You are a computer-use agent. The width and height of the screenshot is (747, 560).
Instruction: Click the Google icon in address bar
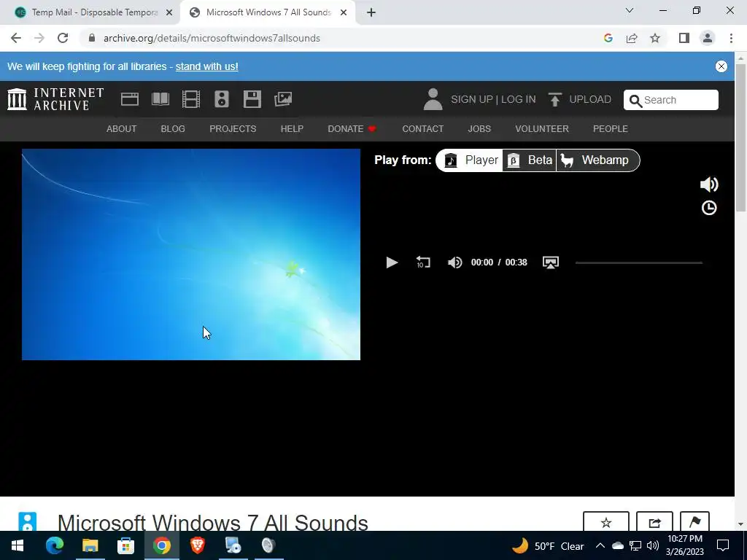tap(608, 38)
